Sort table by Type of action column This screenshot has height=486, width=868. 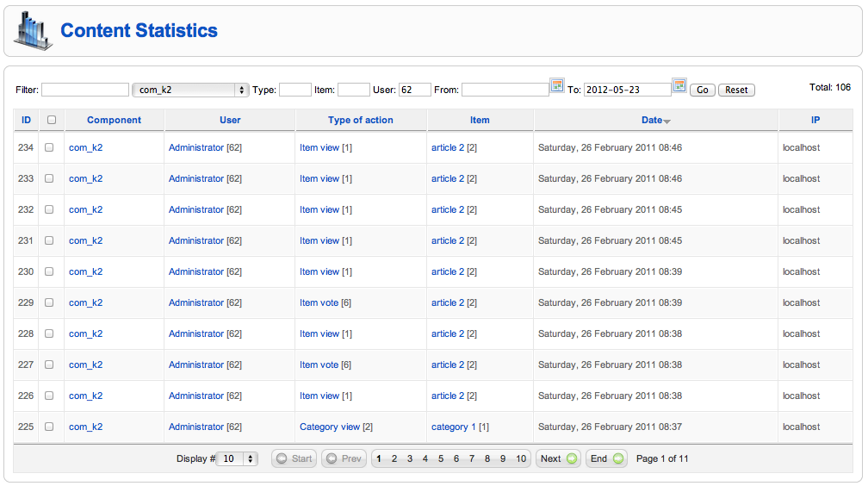[360, 120]
